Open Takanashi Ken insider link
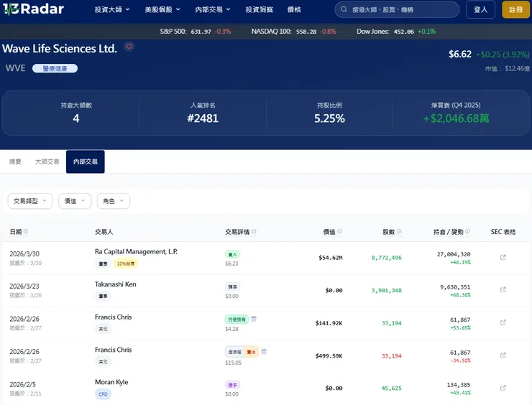The height and width of the screenshot is (405, 532). pos(115,284)
